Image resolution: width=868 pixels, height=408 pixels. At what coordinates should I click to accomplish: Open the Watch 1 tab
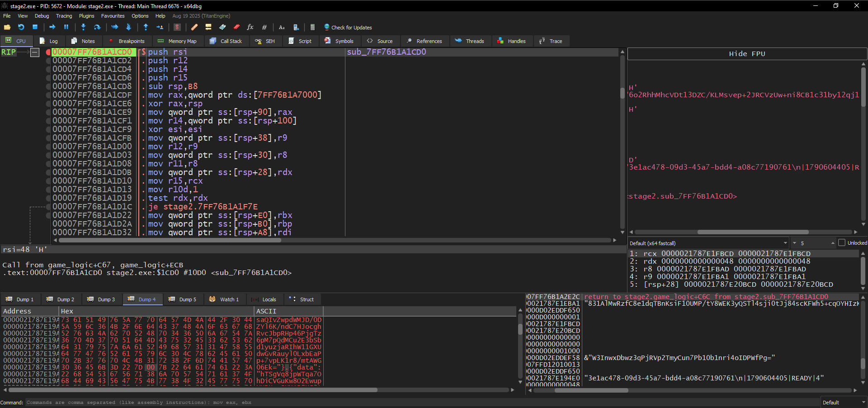[x=224, y=299]
